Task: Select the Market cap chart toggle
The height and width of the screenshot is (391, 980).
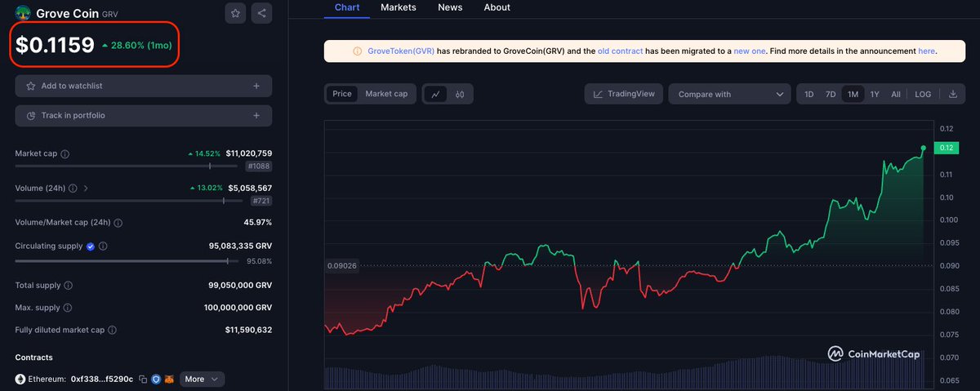Action: click(x=386, y=94)
